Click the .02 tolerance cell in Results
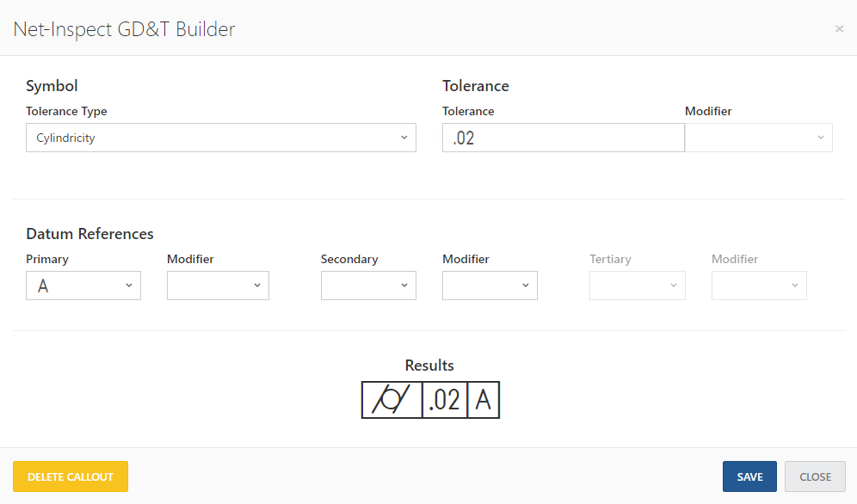Screen dimensions: 857x504 tap(444, 400)
